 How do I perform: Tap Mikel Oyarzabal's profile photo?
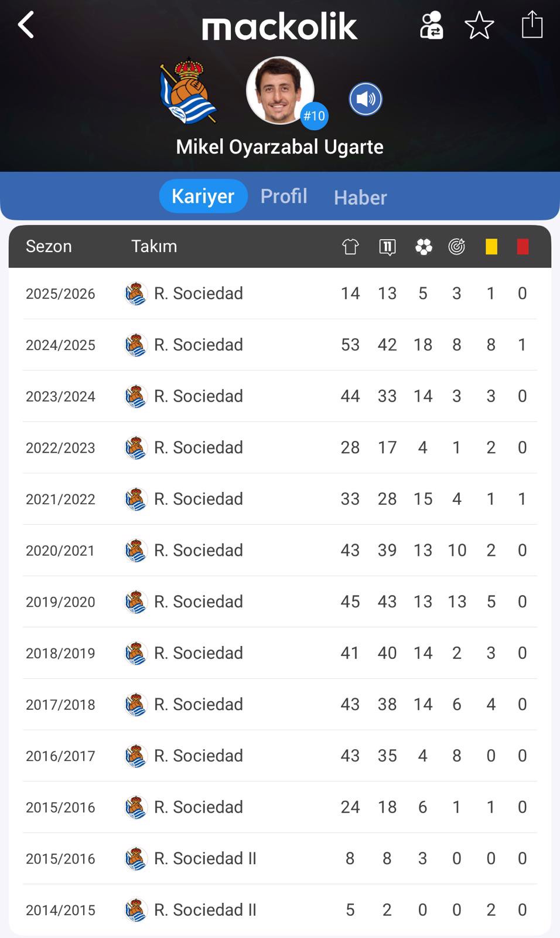(x=280, y=90)
